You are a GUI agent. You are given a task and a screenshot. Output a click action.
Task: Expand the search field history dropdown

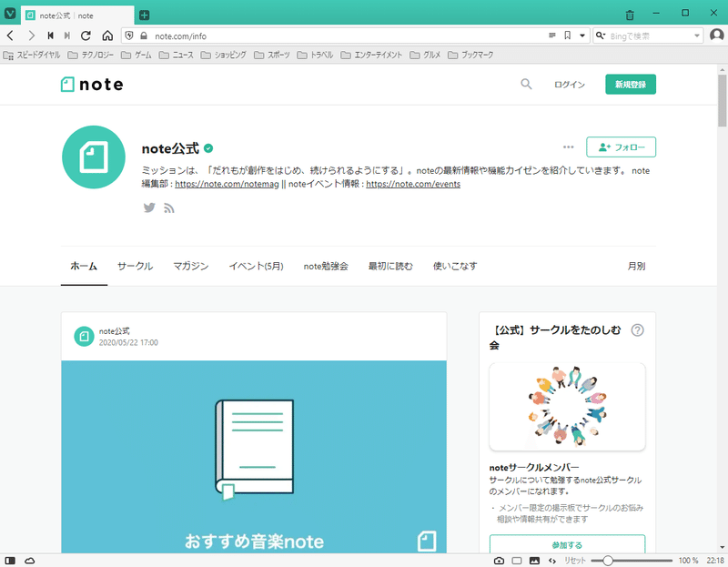697,35
